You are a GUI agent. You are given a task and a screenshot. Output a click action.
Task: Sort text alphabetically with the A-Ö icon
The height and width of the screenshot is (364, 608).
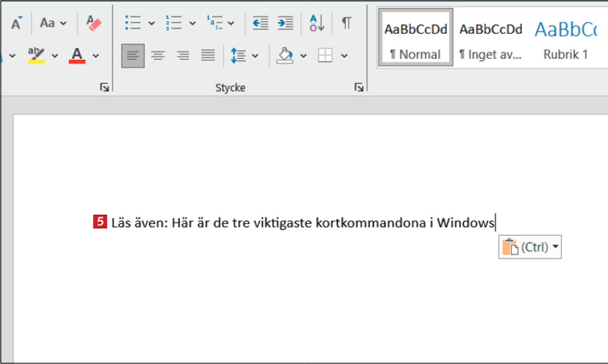[317, 23]
